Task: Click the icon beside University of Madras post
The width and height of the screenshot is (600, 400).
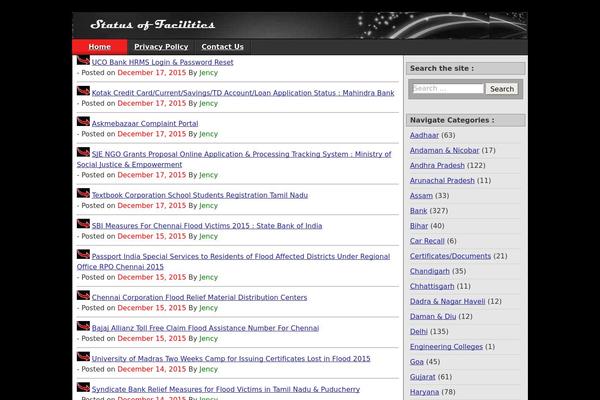Action: click(83, 357)
